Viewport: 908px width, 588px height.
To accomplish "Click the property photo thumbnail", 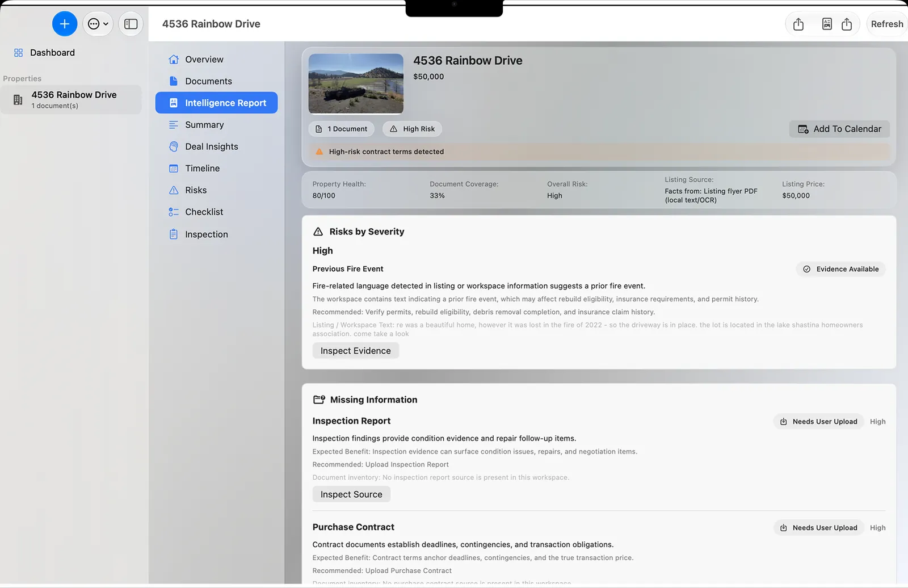I will coord(356,83).
